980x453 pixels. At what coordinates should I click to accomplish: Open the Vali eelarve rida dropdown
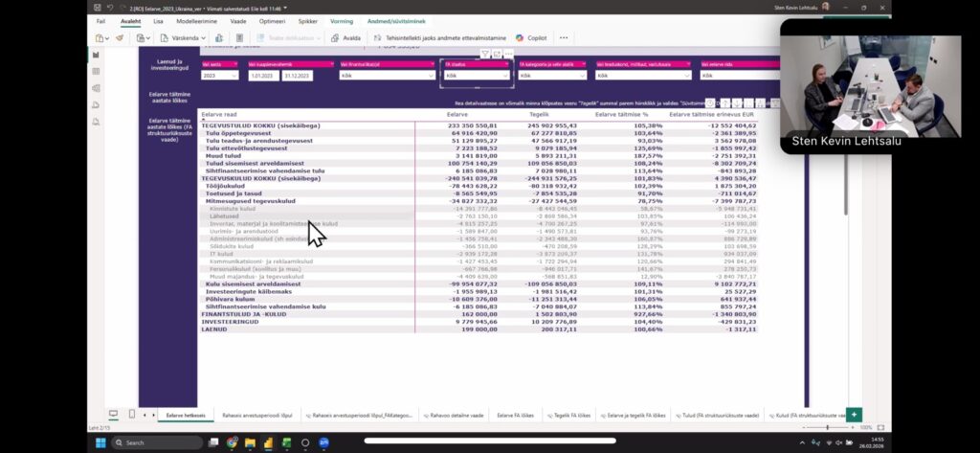point(739,75)
